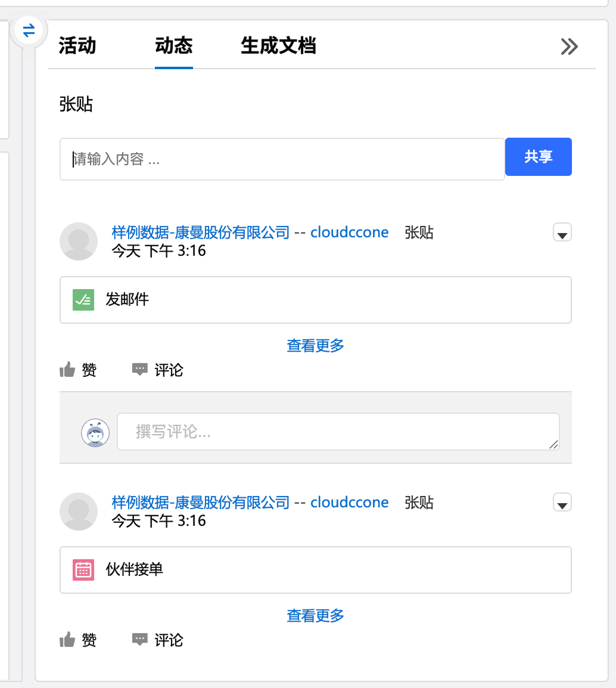Viewport: 616px width, 688px height.
Task: Open the 生成文档 tab
Action: click(278, 46)
